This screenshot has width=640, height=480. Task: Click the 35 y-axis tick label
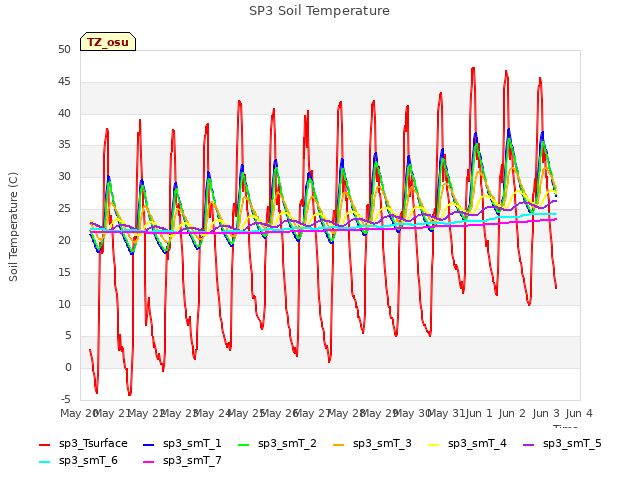coord(64,145)
